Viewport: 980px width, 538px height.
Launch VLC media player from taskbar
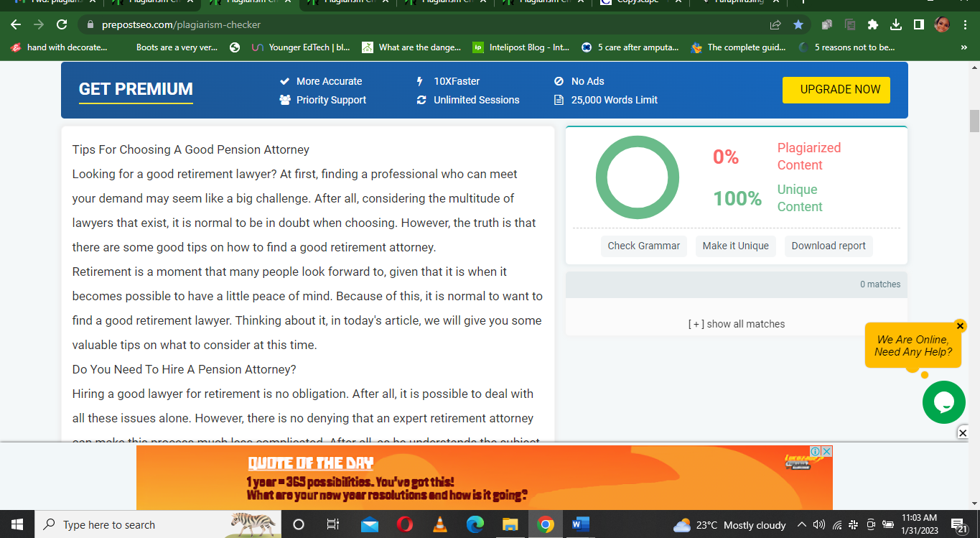[x=440, y=524]
